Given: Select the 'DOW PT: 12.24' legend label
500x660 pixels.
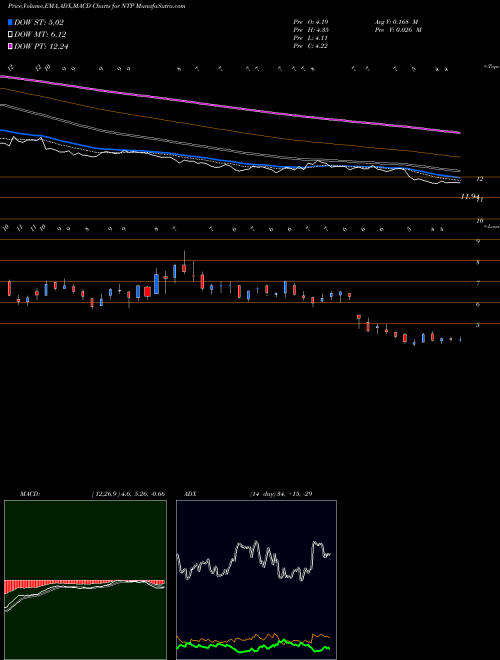Looking at the screenshot, I should tap(41, 46).
